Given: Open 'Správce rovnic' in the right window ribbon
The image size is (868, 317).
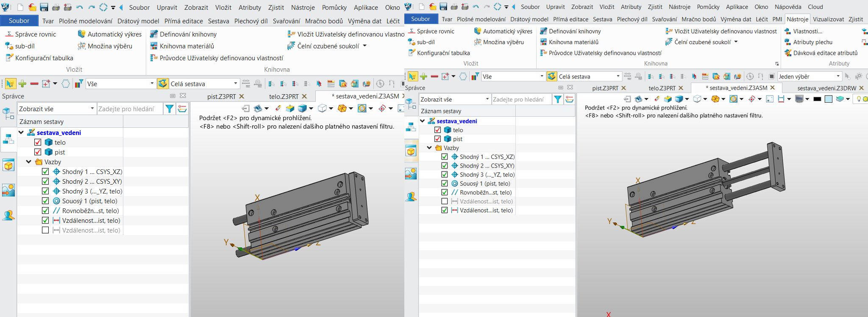Looking at the screenshot, I should 435,31.
